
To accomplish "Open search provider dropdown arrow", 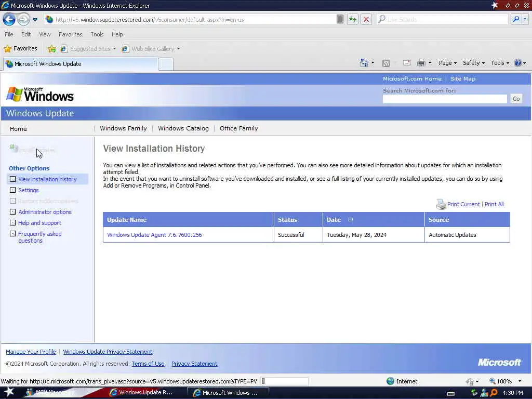I will tap(525, 19).
